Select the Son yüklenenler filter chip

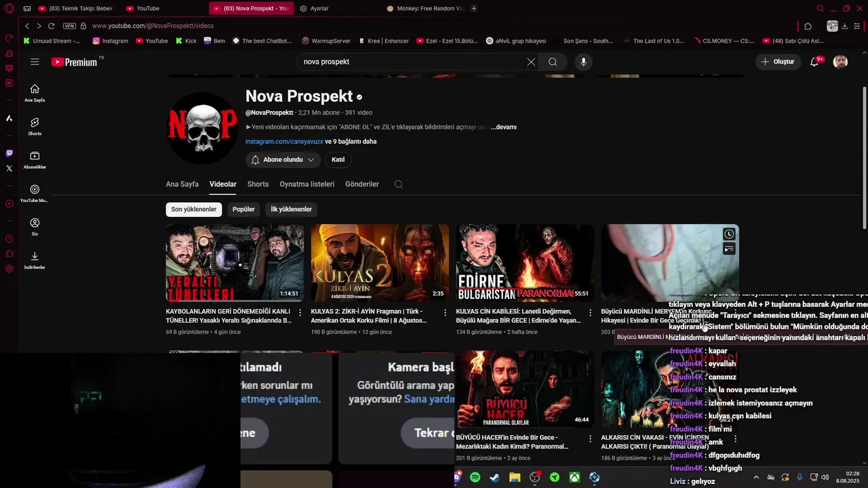click(194, 209)
